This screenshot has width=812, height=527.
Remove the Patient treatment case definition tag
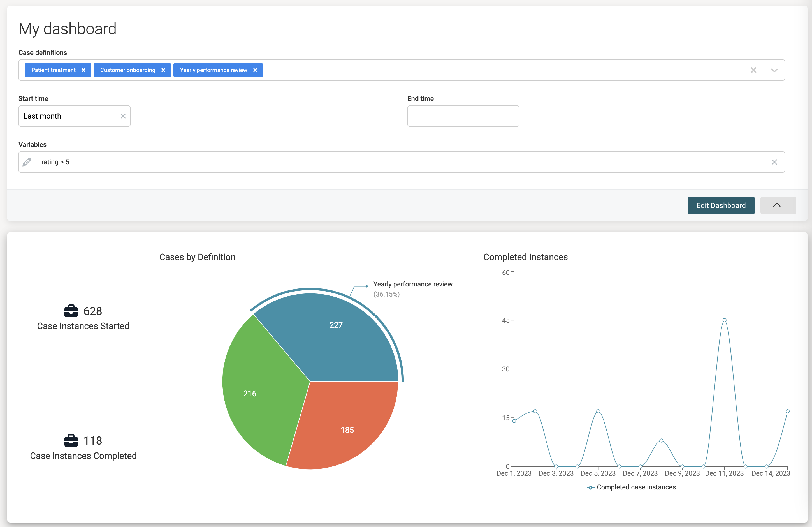point(83,70)
